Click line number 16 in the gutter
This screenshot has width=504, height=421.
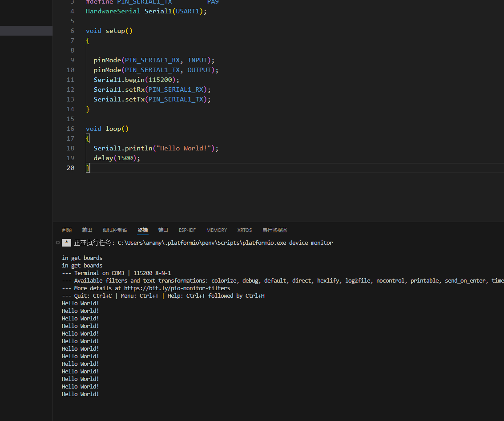70,129
